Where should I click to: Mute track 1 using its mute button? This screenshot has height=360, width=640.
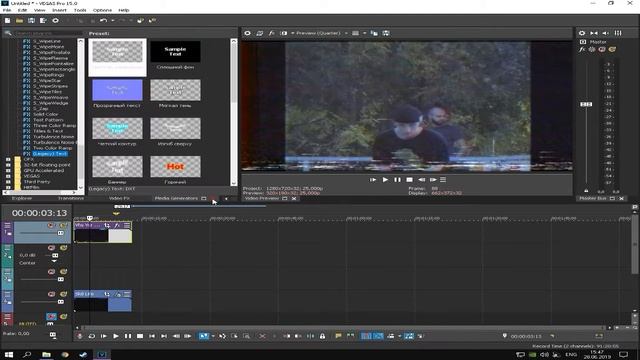pyautogui.click(x=51, y=225)
